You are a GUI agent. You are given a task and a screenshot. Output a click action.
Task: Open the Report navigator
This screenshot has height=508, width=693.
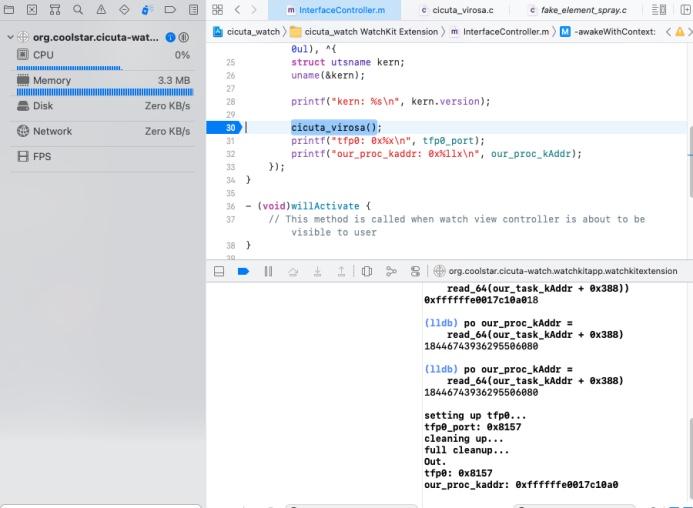191,10
